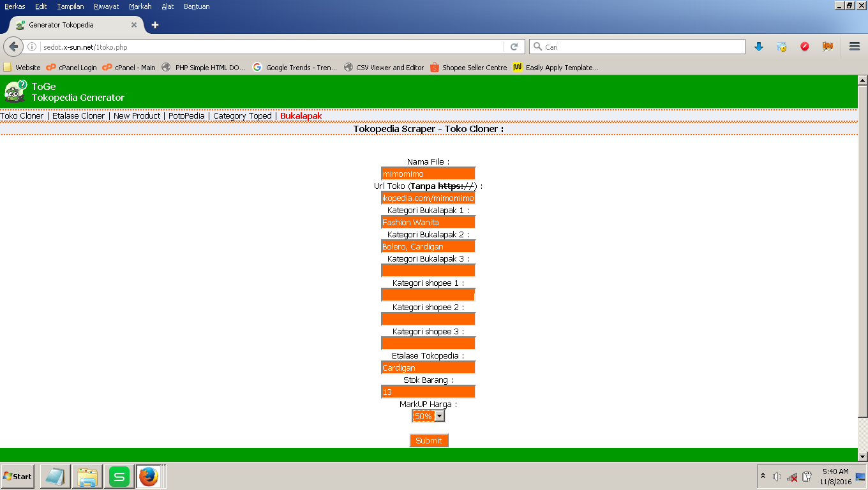Open the Windows Start menu
The width and height of the screenshot is (868, 490).
pos(17,477)
